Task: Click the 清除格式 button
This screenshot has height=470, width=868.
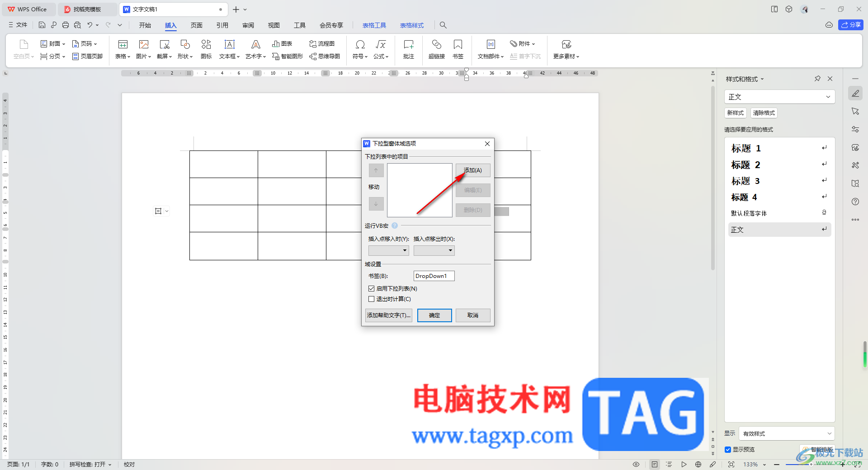Action: (x=764, y=113)
